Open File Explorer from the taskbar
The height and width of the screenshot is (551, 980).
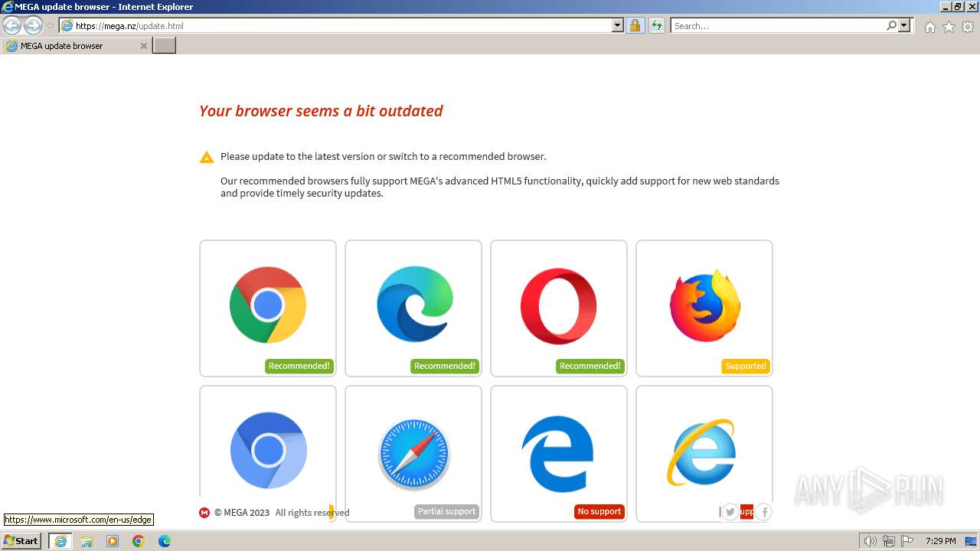(87, 541)
